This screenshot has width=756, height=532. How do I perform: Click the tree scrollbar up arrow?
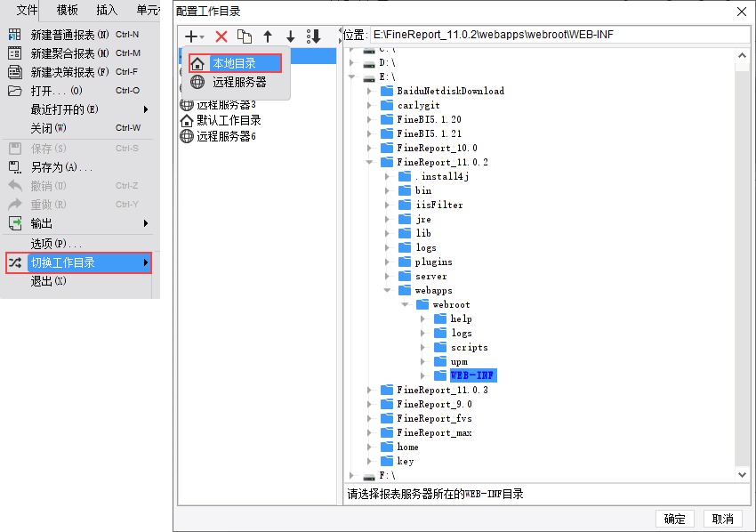pos(742,56)
